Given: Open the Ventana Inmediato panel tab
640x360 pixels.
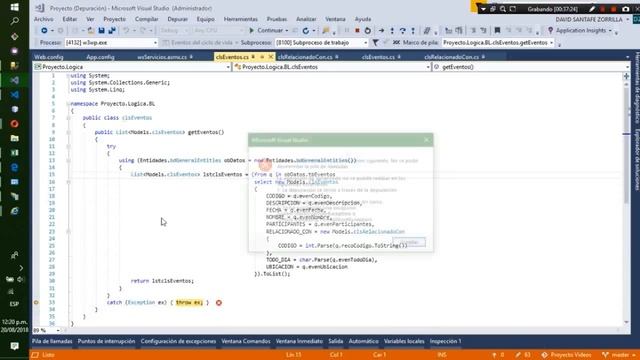Looking at the screenshot, I should [299, 341].
